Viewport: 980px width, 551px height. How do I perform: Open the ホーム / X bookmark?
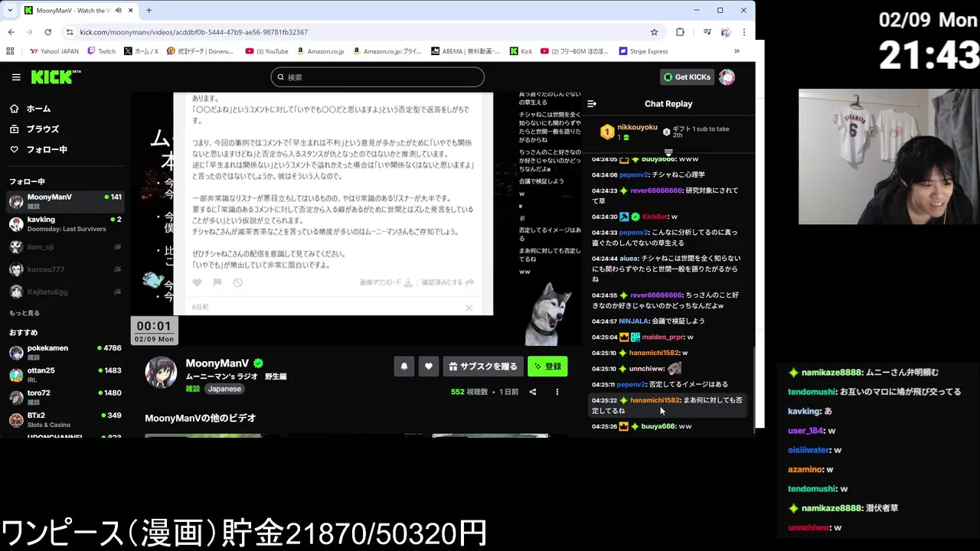pyautogui.click(x=141, y=51)
